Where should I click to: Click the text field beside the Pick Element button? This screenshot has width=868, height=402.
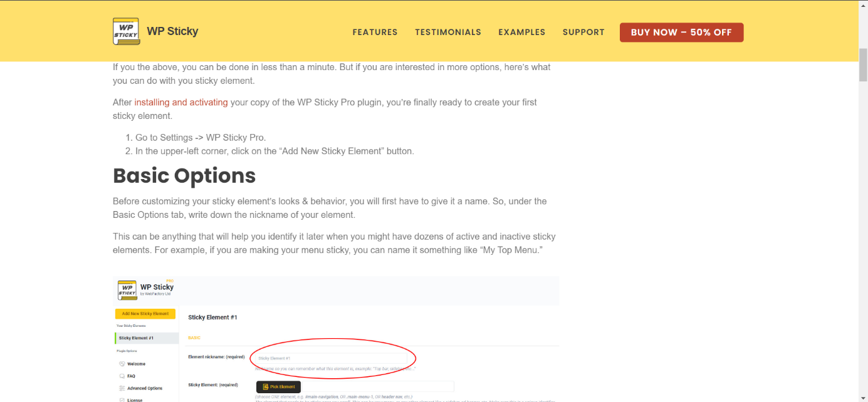coord(377,387)
